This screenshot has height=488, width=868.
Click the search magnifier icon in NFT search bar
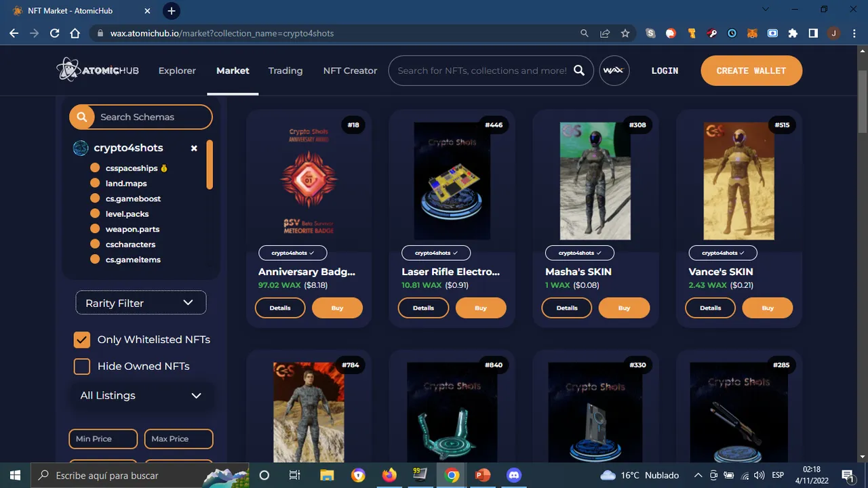coord(578,70)
